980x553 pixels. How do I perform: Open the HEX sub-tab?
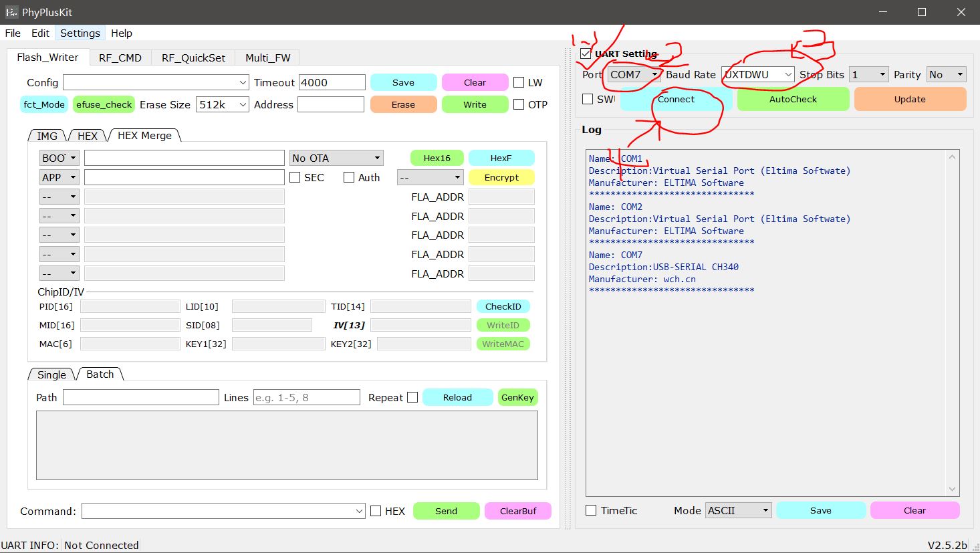tap(88, 136)
